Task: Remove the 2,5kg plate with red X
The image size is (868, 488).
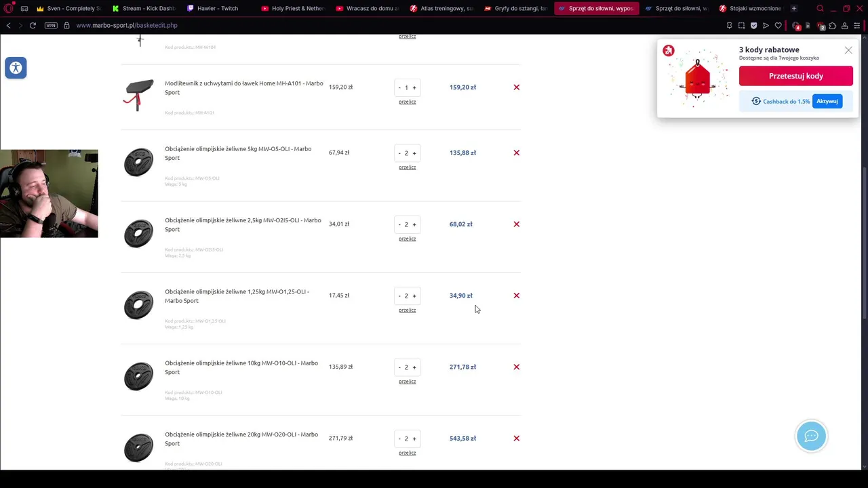Action: 517,224
